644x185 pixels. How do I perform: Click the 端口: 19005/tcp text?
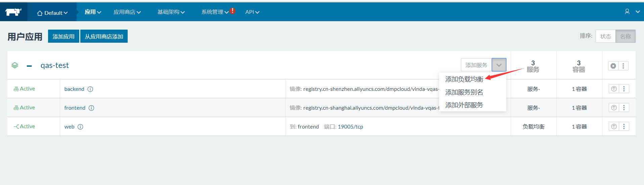click(x=344, y=127)
